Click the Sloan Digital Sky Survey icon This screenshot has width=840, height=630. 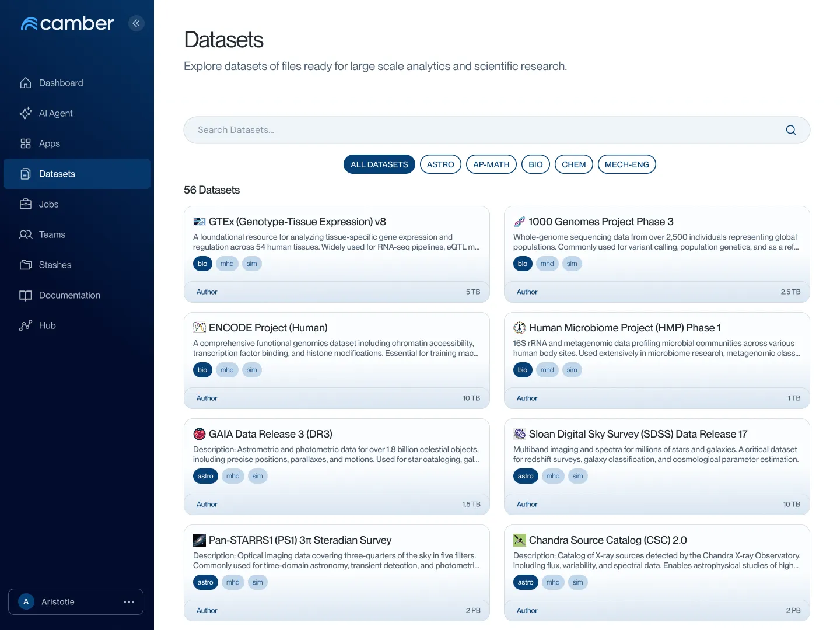coord(520,434)
